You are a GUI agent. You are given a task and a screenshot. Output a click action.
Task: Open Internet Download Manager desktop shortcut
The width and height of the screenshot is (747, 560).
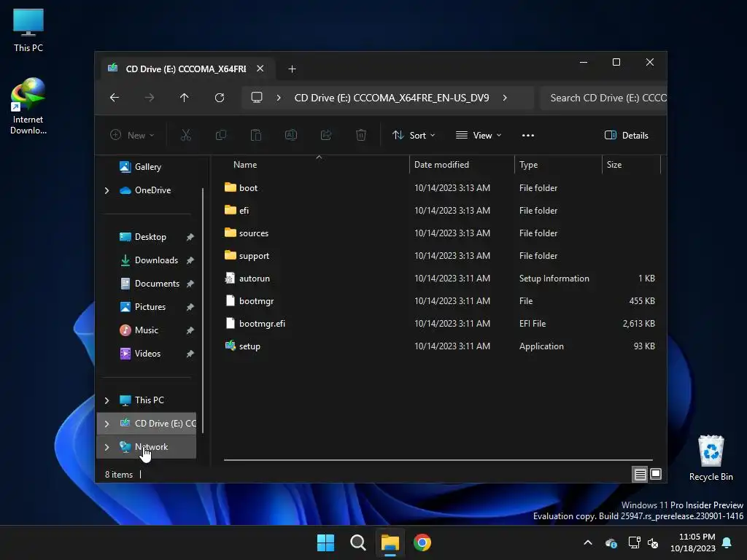coord(28,106)
